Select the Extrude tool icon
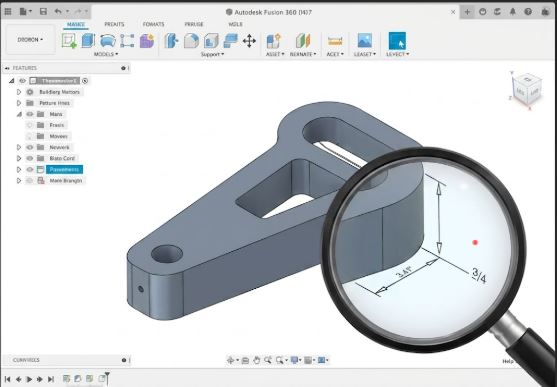 pos(88,41)
